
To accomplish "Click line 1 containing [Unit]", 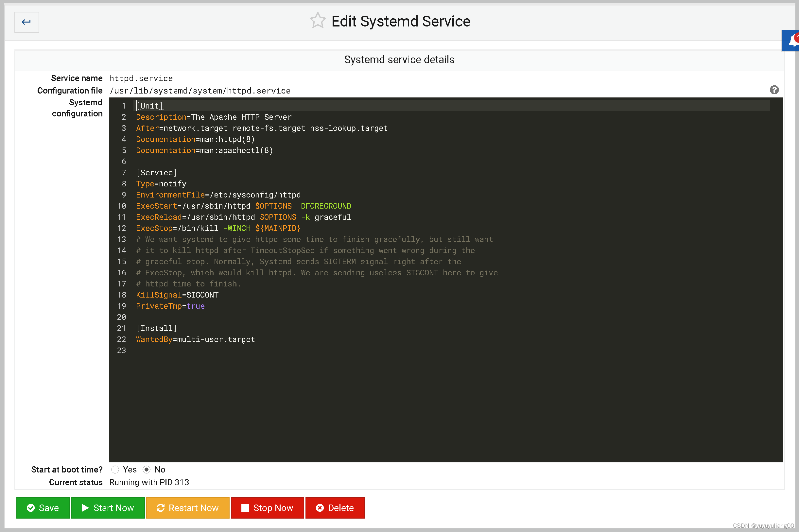I will tap(149, 106).
